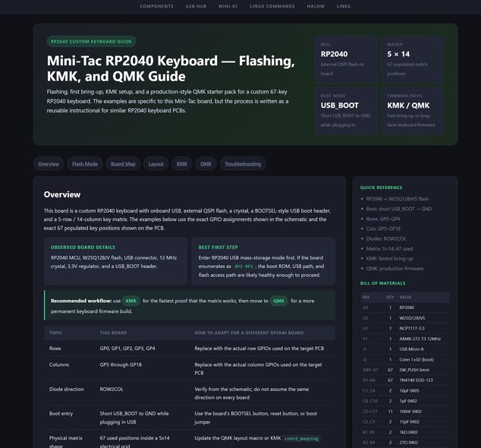Click the Boot entry topic cell
This screenshot has width=481, height=448.
tap(61, 413)
